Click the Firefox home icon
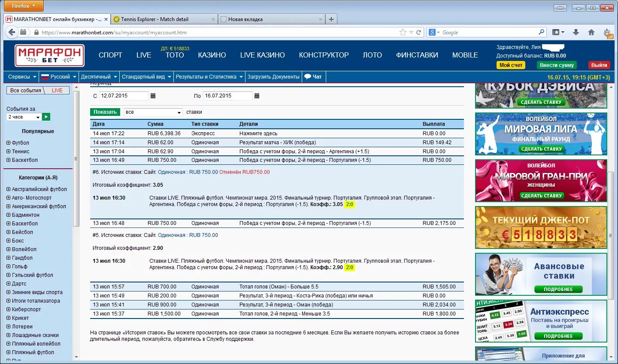618x364 pixels. (x=591, y=32)
